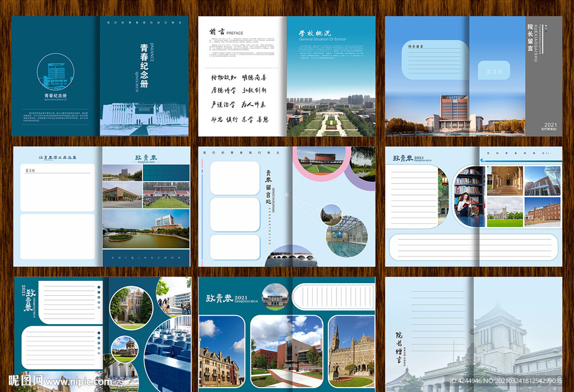Viewport: 574px width, 392px height.
Task: Click the wide dashed-border lined note box
Action: (x=473, y=247)
